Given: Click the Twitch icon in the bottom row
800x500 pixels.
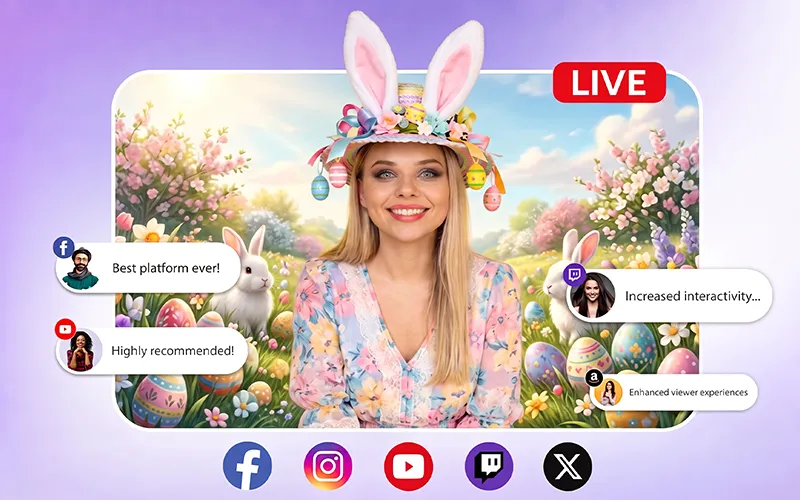Looking at the screenshot, I should pyautogui.click(x=489, y=466).
